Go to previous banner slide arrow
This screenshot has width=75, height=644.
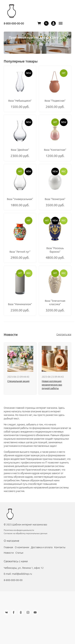click(x=6, y=49)
